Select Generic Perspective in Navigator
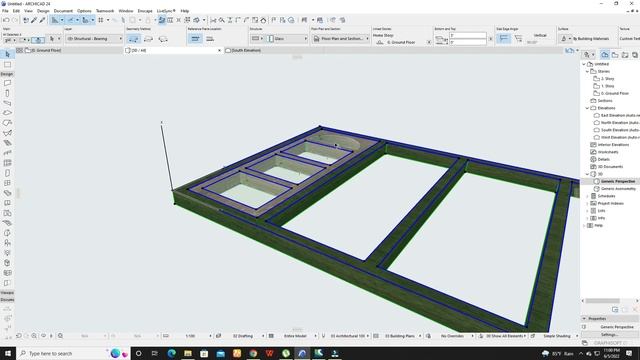Screen dimensions: 640x360 pyautogui.click(x=618, y=181)
